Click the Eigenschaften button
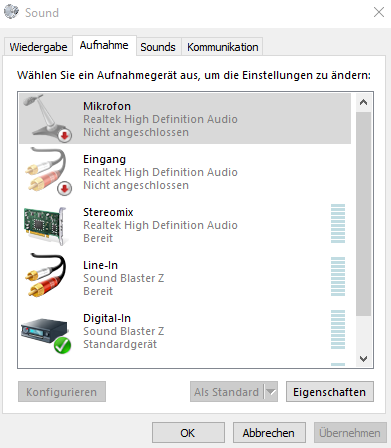This screenshot has height=448, width=391. point(330,392)
